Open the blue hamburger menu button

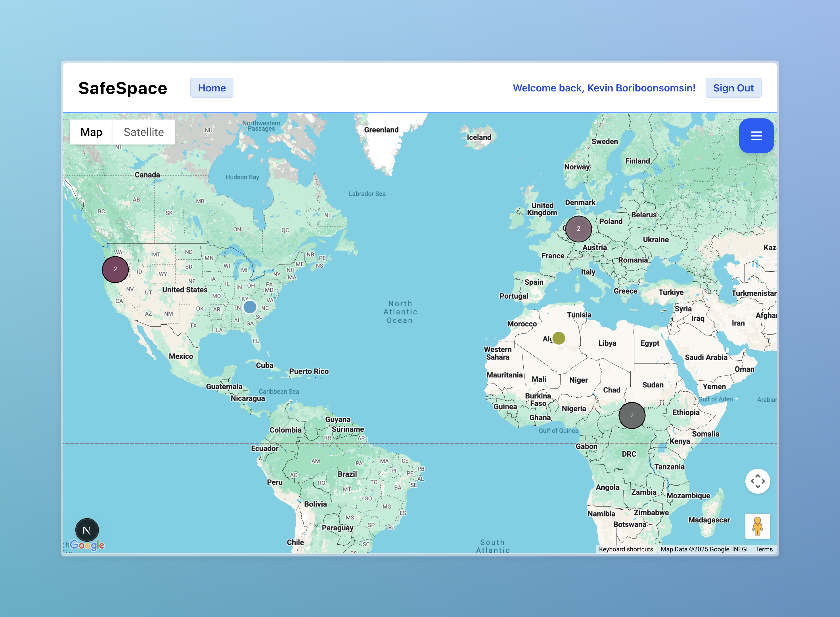[x=756, y=136]
